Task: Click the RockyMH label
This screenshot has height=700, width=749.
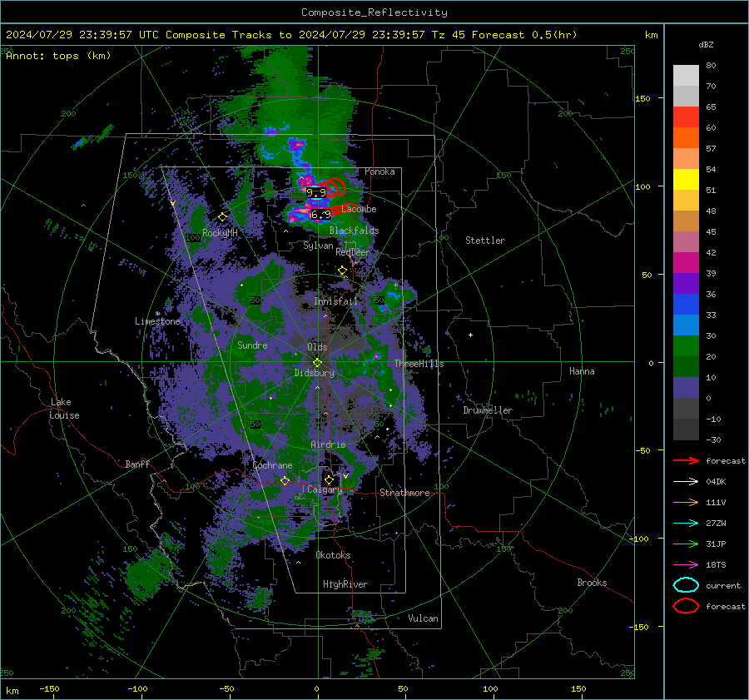Action: [220, 233]
